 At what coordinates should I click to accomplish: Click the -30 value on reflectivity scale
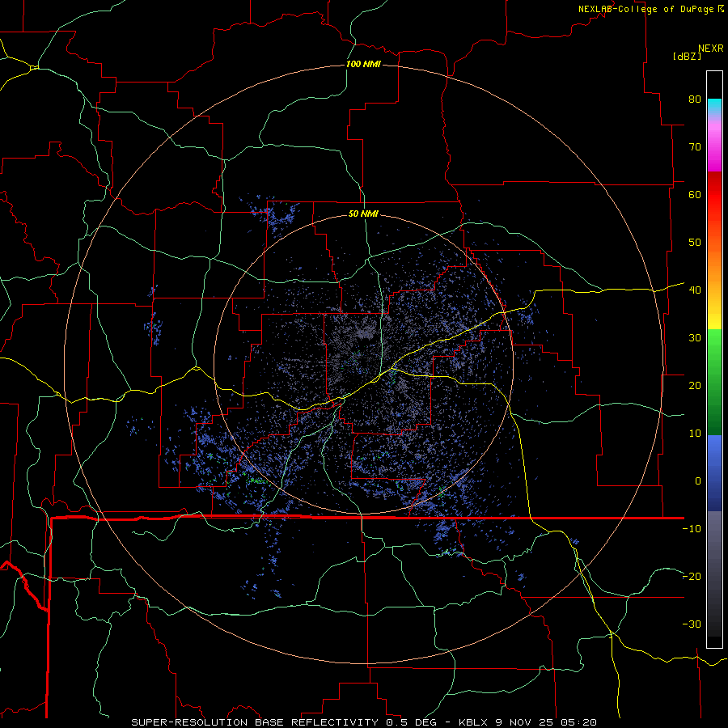click(x=692, y=624)
